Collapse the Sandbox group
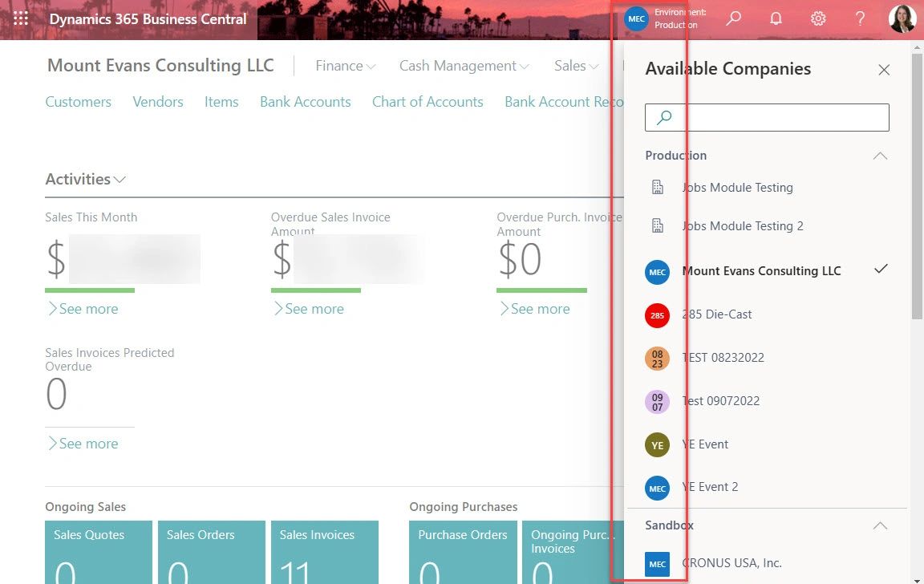This screenshot has height=584, width=924. 880,525
